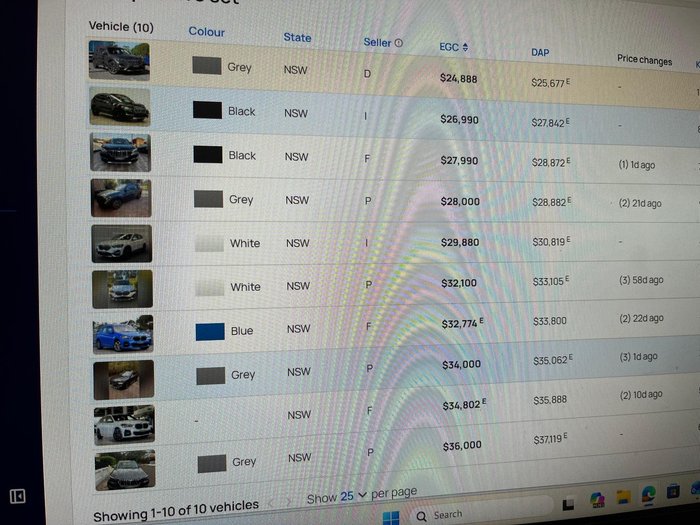Go to the next page arrow
This screenshot has width=700, height=525.
[x=289, y=502]
